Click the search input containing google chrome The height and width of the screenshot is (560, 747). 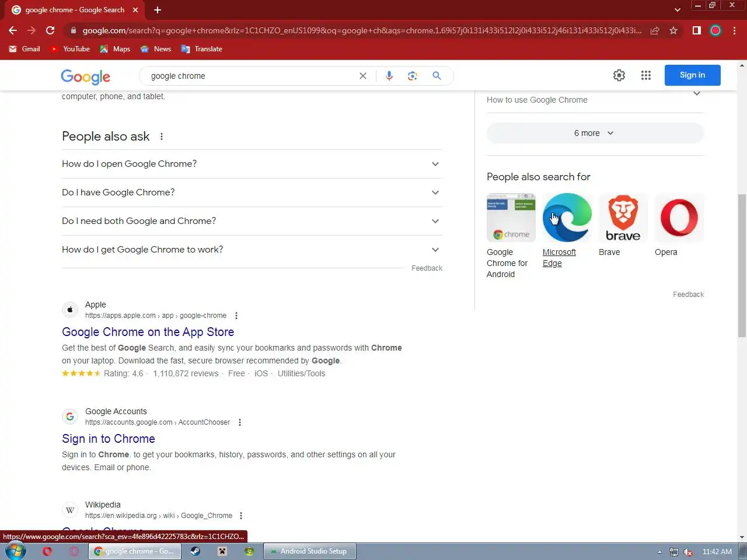point(251,76)
